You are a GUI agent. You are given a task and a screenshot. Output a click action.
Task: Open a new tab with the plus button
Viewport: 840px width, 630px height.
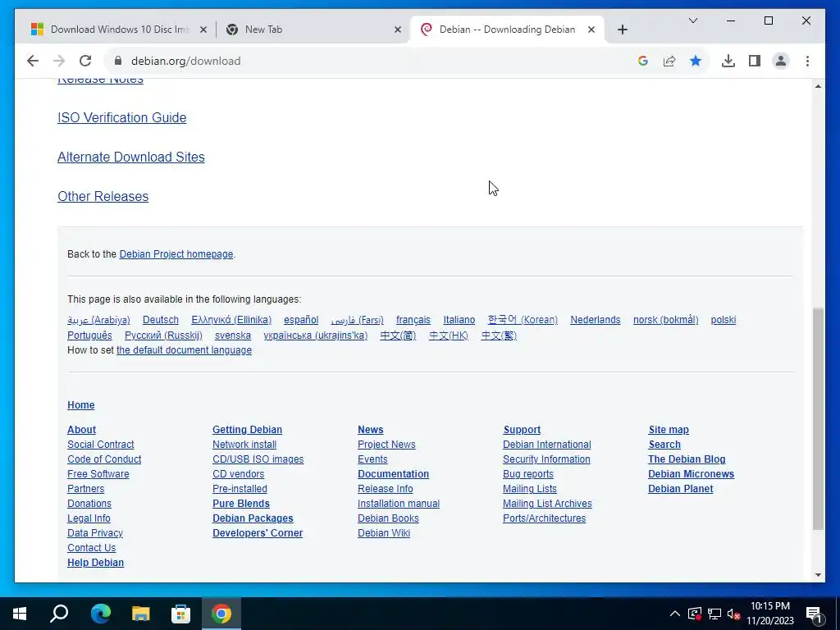coord(622,30)
